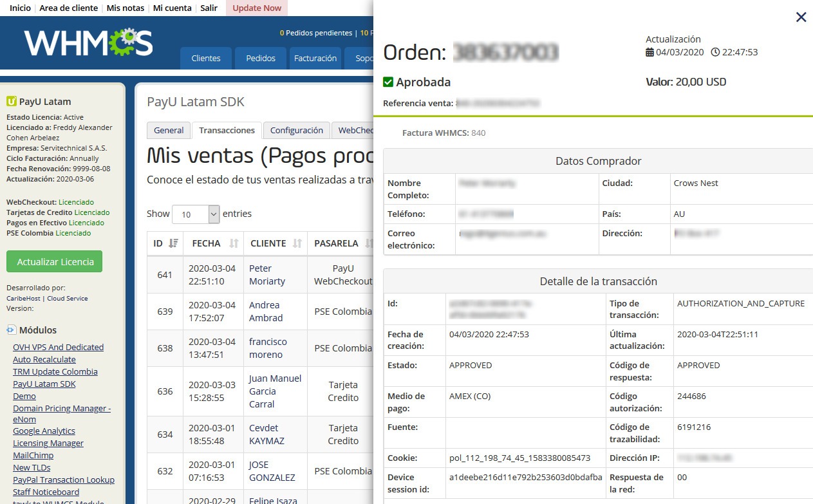
Task: Open the Clientes menu
Action: coord(206,58)
